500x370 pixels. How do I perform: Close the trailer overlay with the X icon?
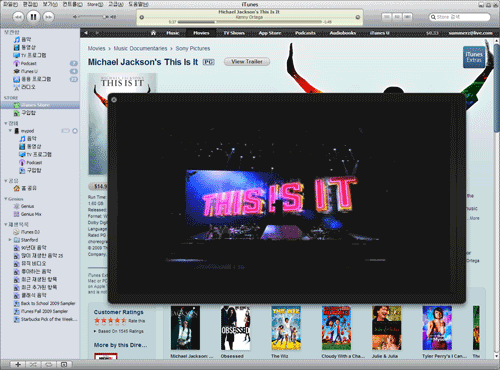click(114, 100)
